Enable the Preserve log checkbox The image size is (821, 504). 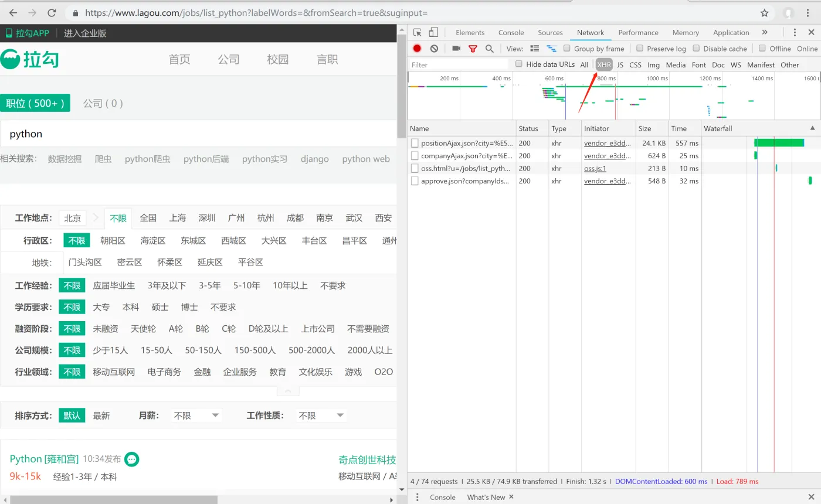click(640, 49)
